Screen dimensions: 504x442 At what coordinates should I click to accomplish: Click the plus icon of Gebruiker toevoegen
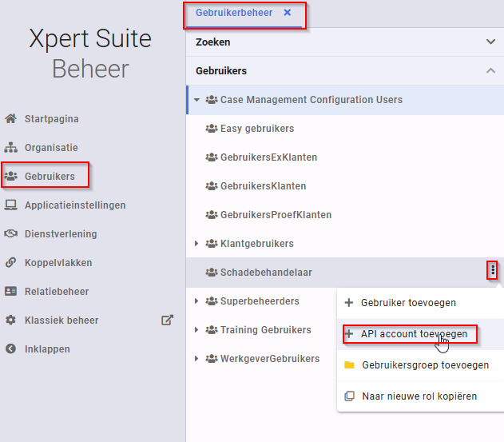pos(349,303)
